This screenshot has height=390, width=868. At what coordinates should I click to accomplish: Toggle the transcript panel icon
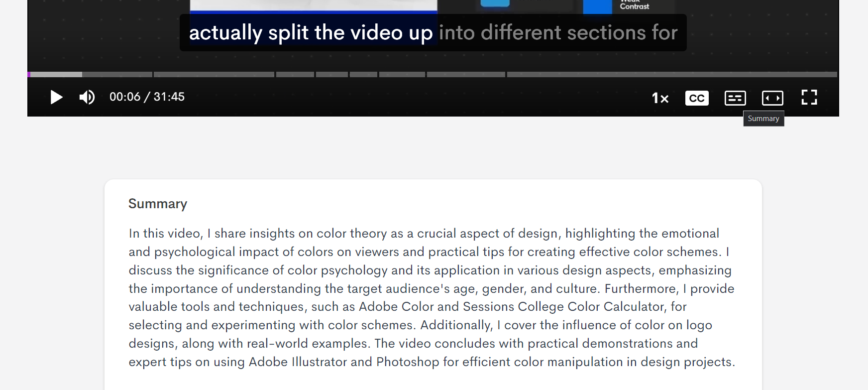tap(735, 98)
